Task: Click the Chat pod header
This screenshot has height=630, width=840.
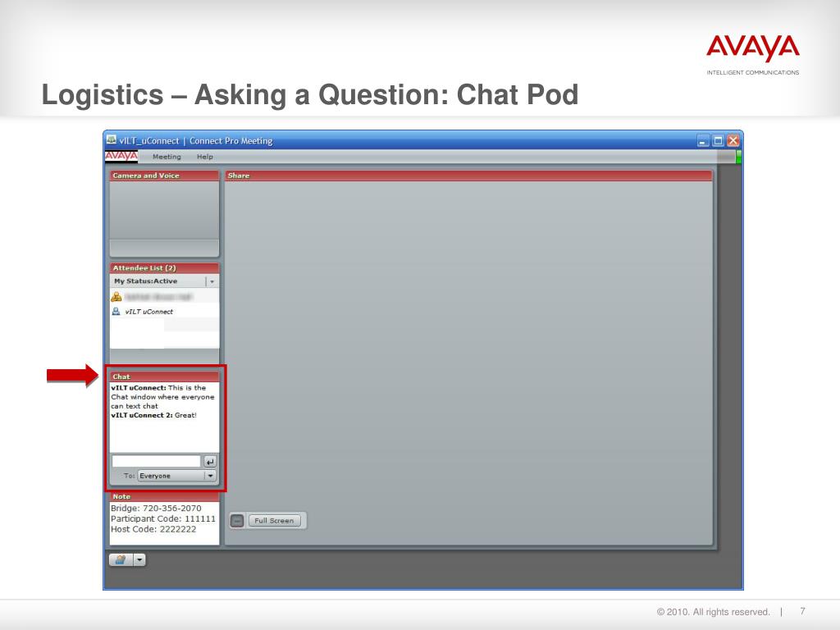Action: pos(164,376)
